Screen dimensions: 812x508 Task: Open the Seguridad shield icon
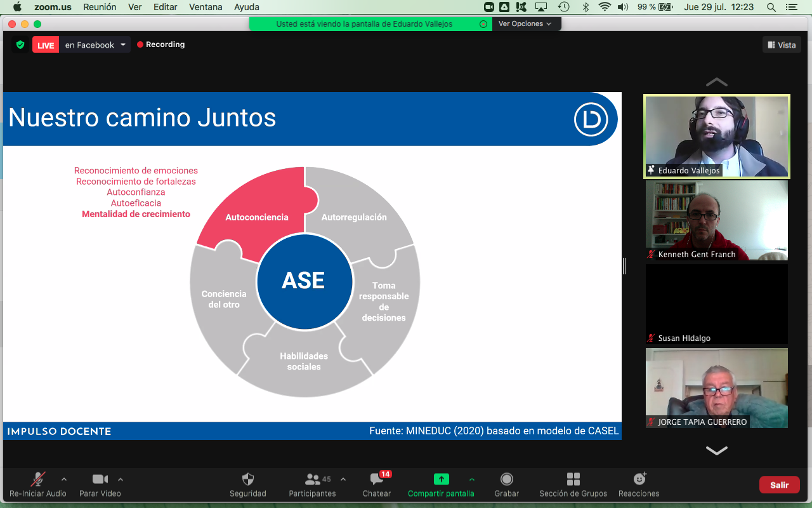tap(247, 479)
